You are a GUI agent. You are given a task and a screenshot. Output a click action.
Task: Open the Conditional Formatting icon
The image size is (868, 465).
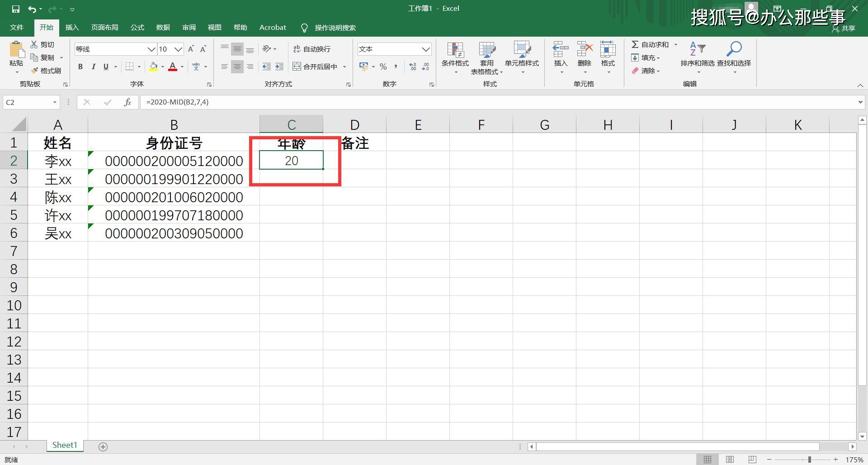click(x=455, y=52)
